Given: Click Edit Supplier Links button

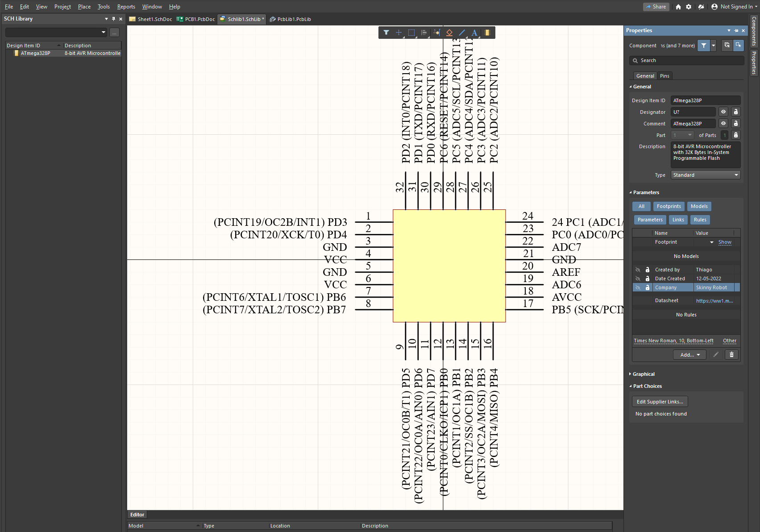Looking at the screenshot, I should coord(660,402).
